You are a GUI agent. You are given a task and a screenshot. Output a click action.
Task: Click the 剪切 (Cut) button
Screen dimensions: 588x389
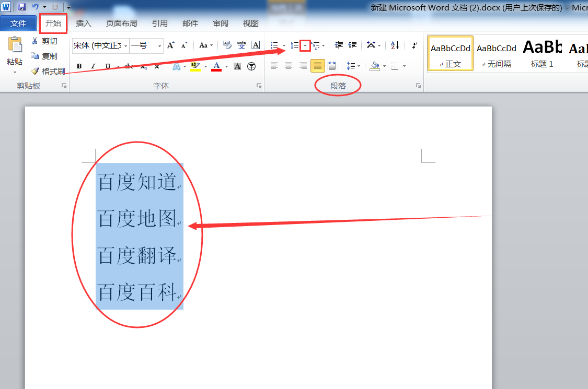[x=44, y=41]
